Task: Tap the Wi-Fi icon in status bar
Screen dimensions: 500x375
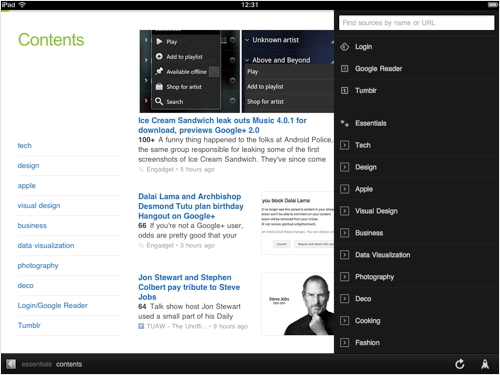Action: tap(22, 5)
